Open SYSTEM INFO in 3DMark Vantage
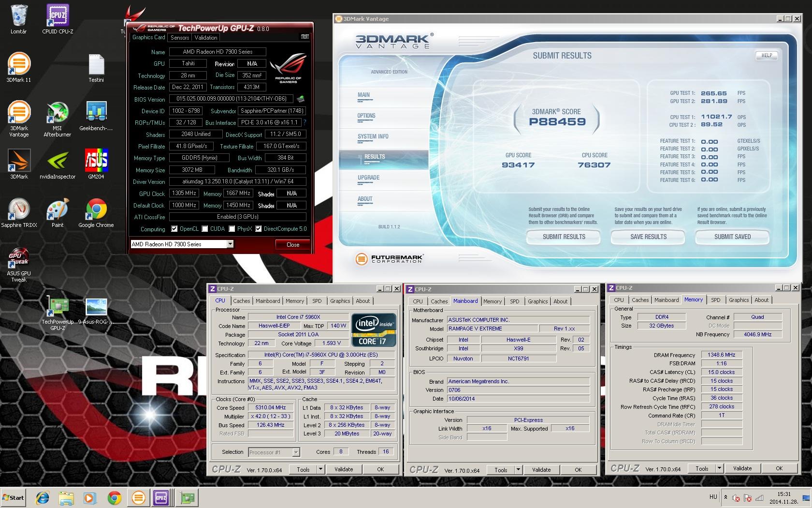 (373, 136)
